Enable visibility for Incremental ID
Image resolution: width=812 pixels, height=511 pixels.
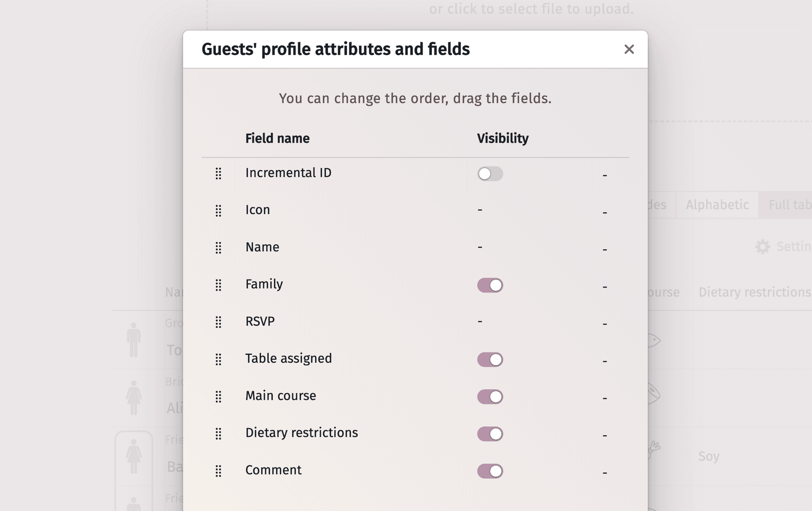point(490,174)
